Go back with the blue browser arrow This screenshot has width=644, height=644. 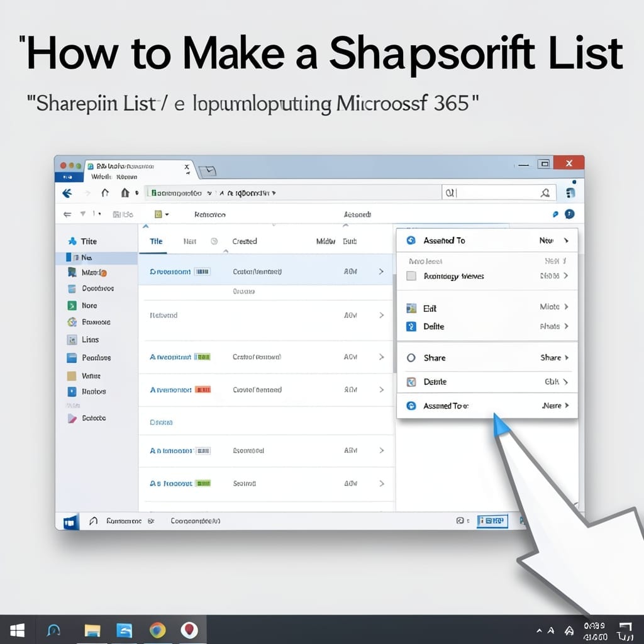[x=67, y=193]
